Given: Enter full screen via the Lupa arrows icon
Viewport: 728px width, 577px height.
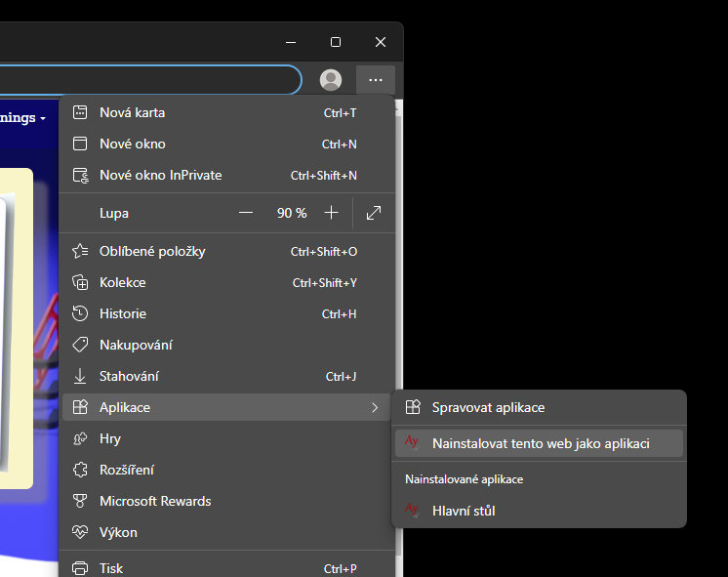Looking at the screenshot, I should pyautogui.click(x=374, y=213).
